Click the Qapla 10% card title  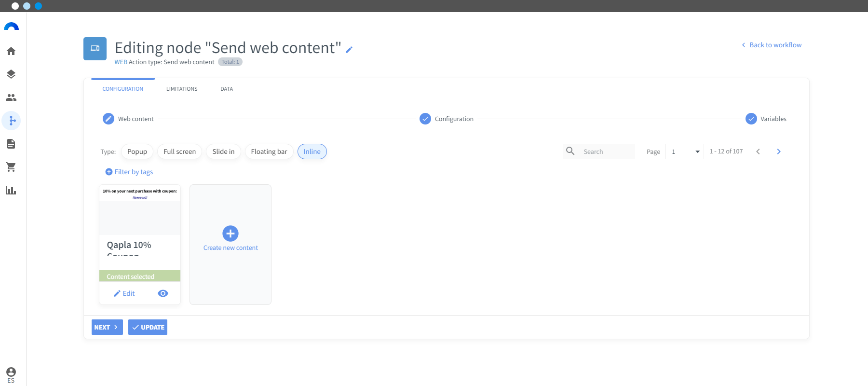tap(129, 248)
